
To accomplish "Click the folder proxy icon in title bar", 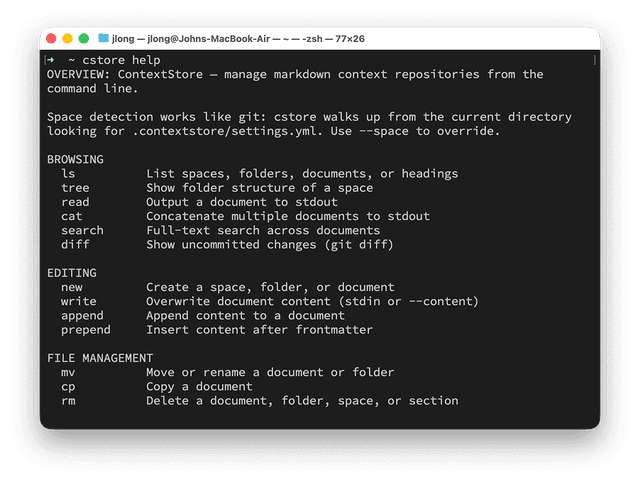I will [x=103, y=38].
